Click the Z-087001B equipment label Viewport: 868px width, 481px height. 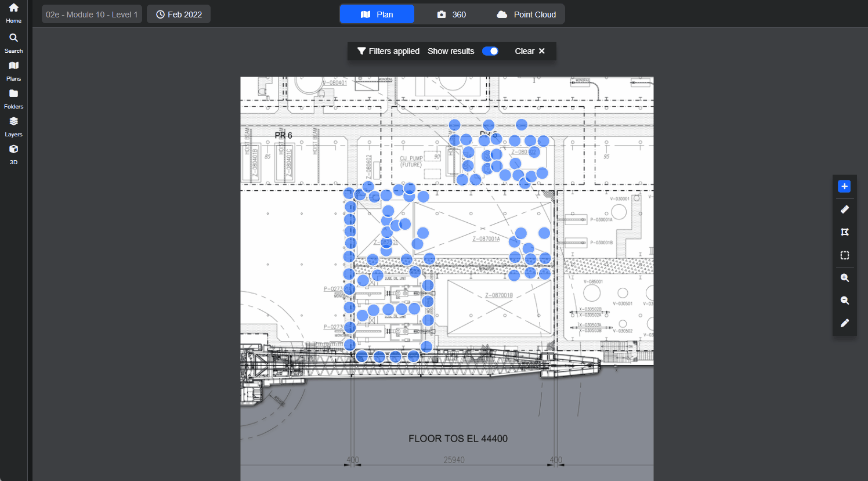point(499,295)
